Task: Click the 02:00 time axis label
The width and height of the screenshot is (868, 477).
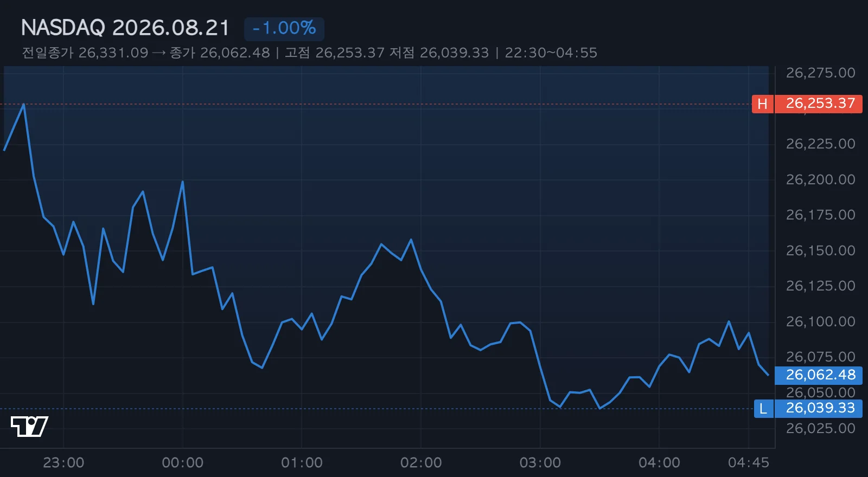Action: click(421, 462)
